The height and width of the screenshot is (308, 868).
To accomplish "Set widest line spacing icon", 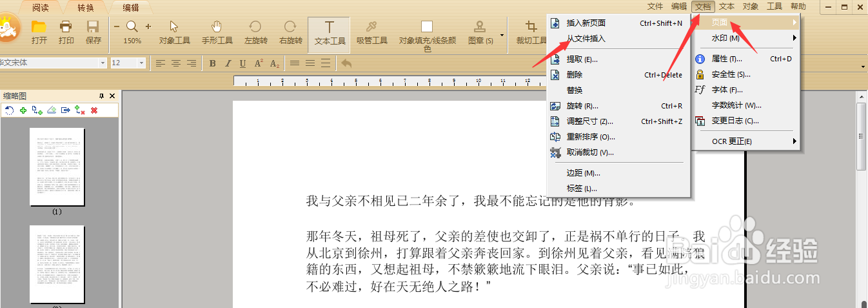I will pos(326,63).
